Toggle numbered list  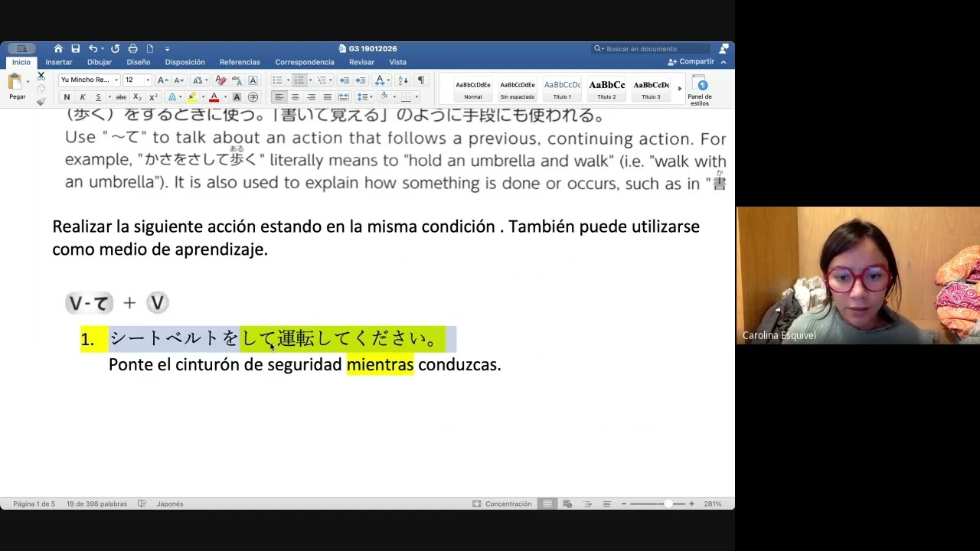click(299, 80)
